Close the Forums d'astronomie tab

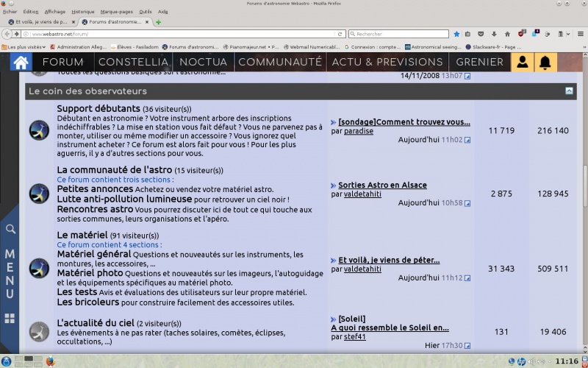(147, 22)
